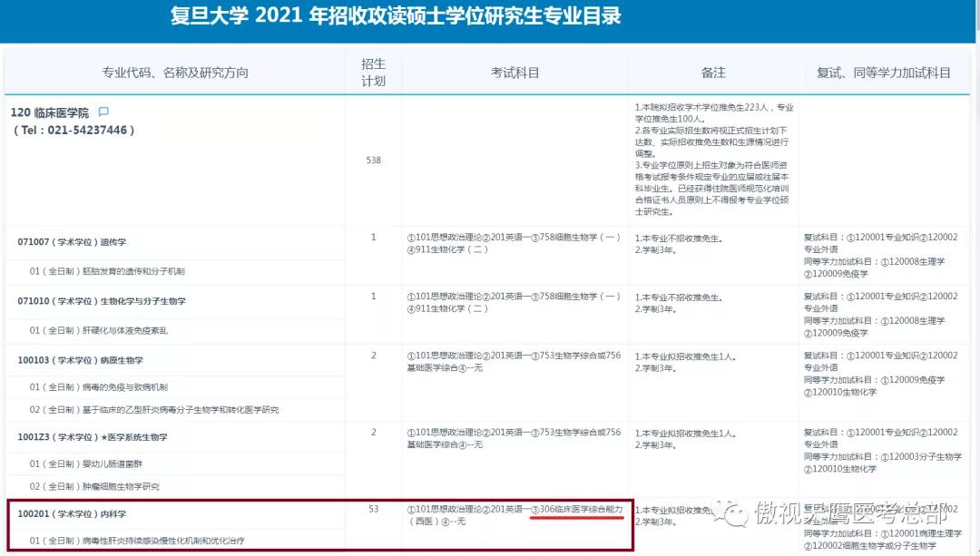The height and width of the screenshot is (556, 980).
Task: Open the 100201 (学术学位) 内科学 major row
Action: 72,513
